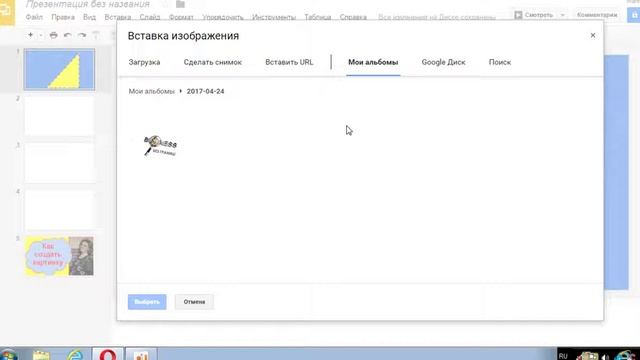Click the undo icon
This screenshot has height=360, width=640.
(x=68, y=35)
